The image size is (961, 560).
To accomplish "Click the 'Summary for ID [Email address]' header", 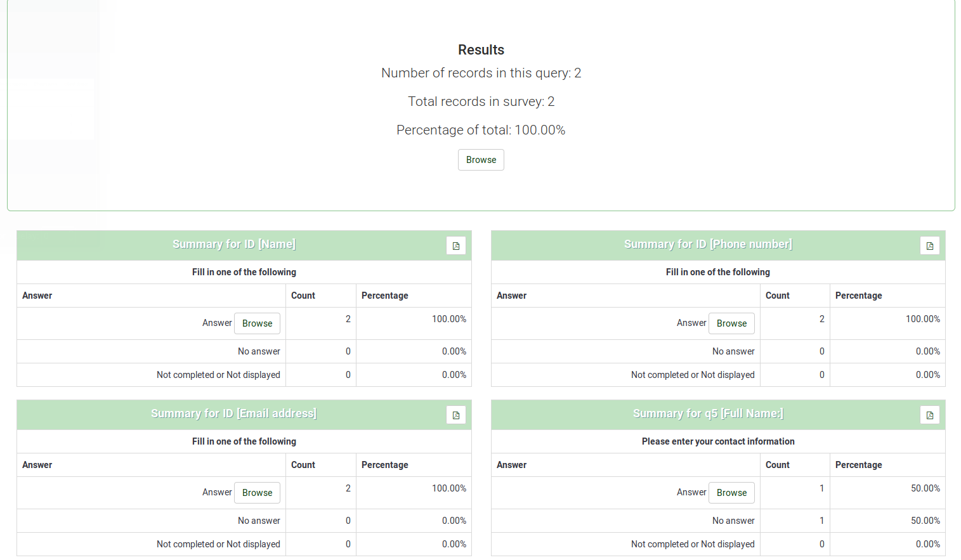I will point(234,413).
